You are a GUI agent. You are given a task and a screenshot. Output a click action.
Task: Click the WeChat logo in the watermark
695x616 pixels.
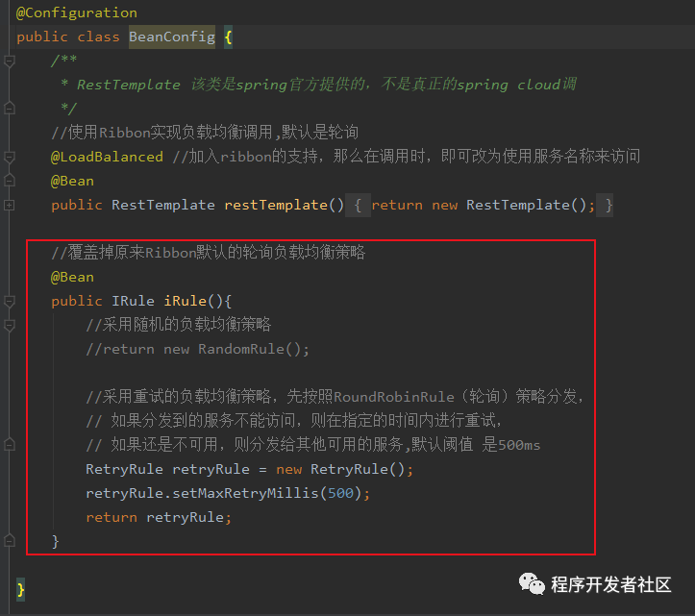click(532, 583)
